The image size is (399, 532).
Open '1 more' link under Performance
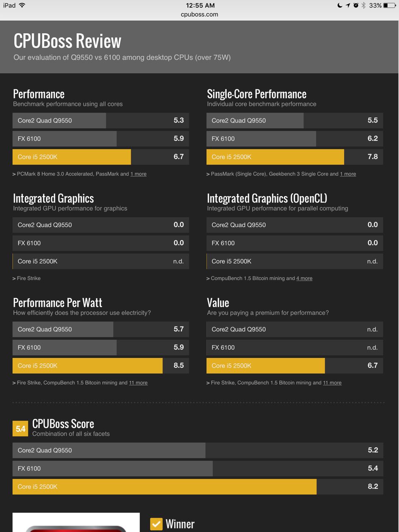click(x=138, y=174)
